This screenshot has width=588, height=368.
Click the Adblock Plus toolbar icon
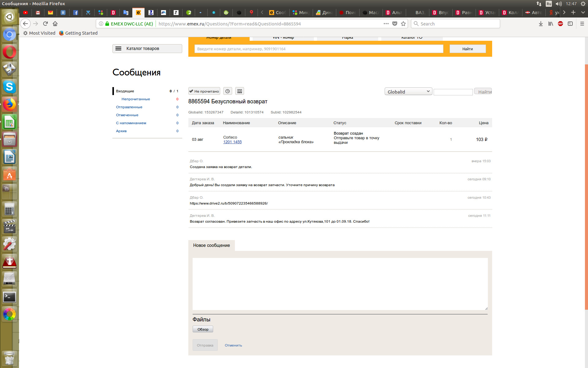(560, 24)
